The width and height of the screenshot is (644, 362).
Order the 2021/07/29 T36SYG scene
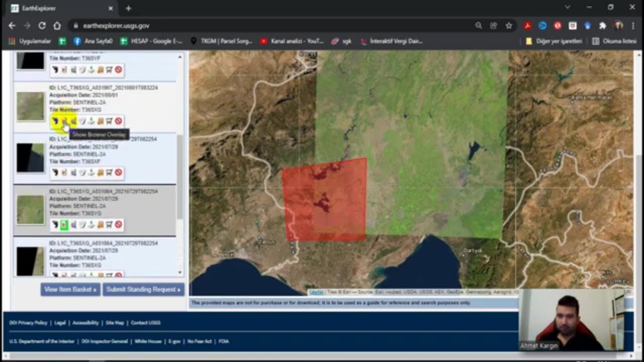click(x=109, y=225)
